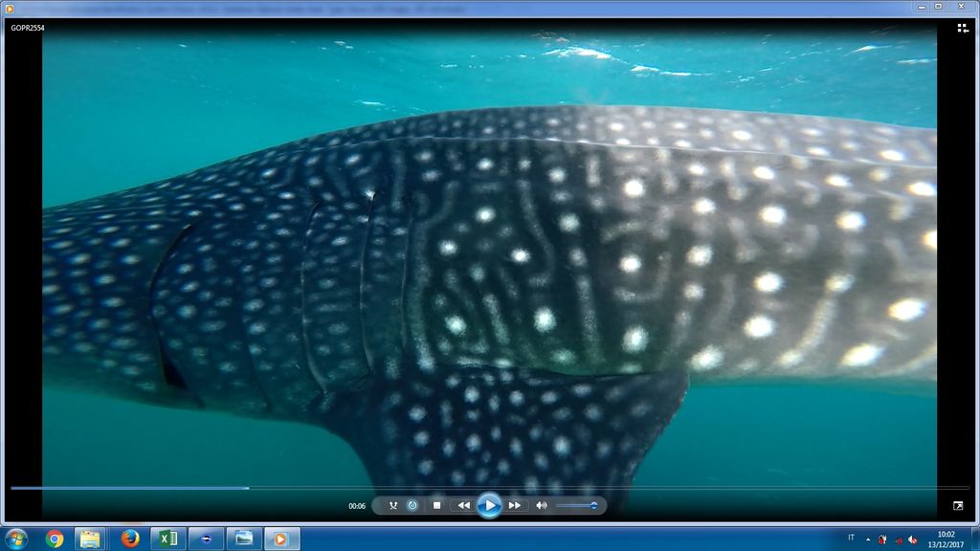This screenshot has width=980, height=551.
Task: Toggle shuffle mode in player
Action: pos(393,505)
